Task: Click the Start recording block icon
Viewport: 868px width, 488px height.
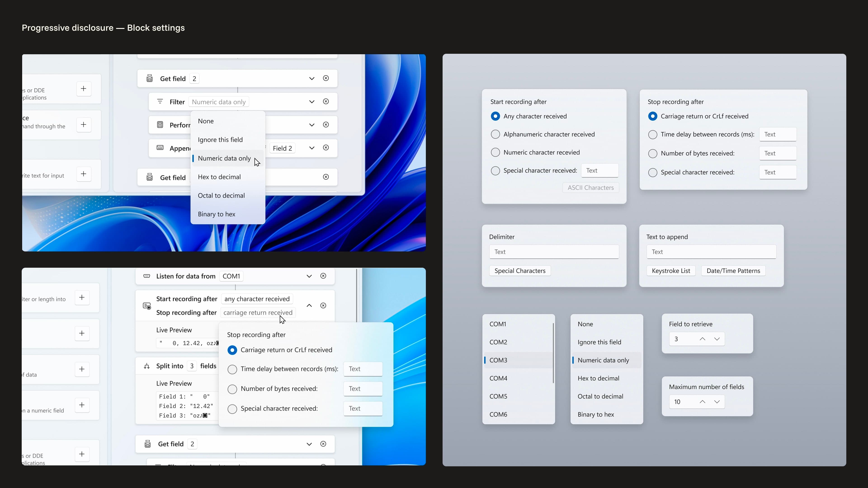Action: pyautogui.click(x=147, y=306)
